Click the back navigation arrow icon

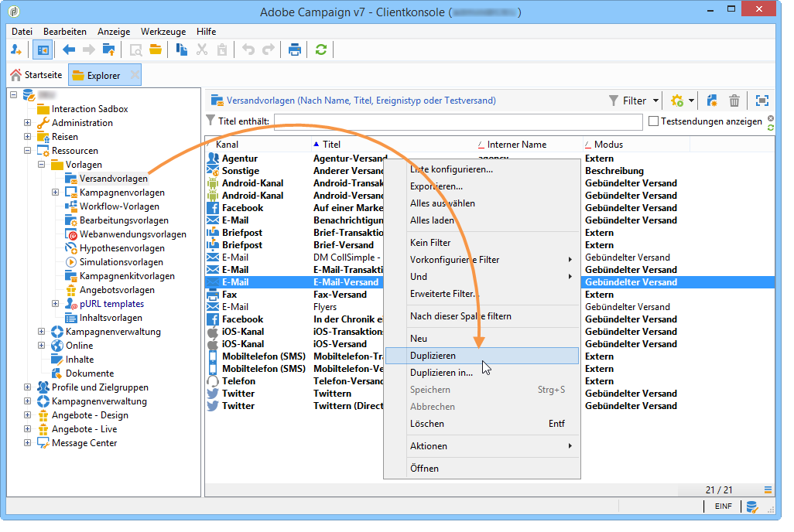[x=69, y=50]
